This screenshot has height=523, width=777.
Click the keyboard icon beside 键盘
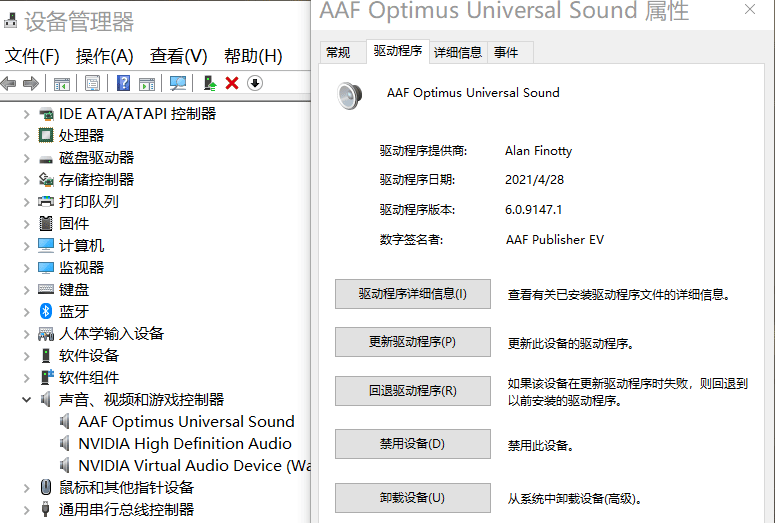tap(46, 290)
